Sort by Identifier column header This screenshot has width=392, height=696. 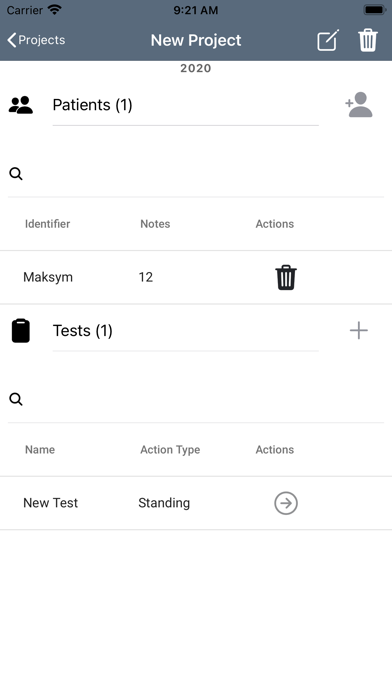pyautogui.click(x=48, y=224)
